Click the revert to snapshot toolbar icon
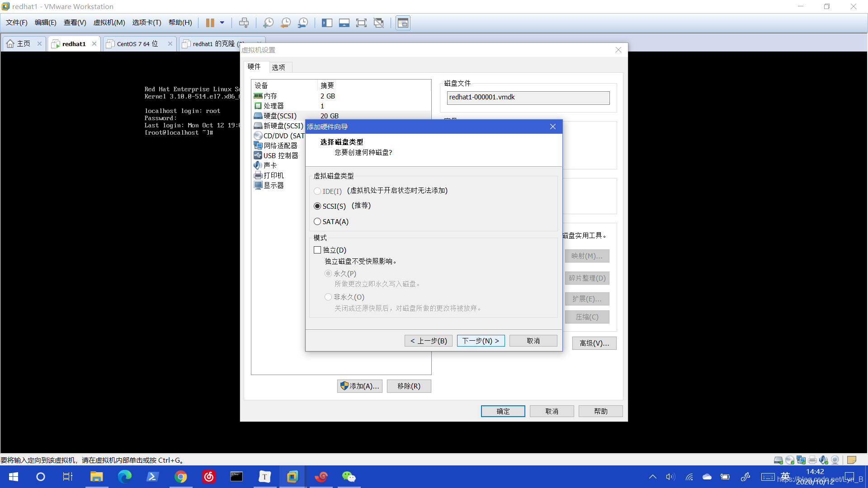 click(286, 23)
